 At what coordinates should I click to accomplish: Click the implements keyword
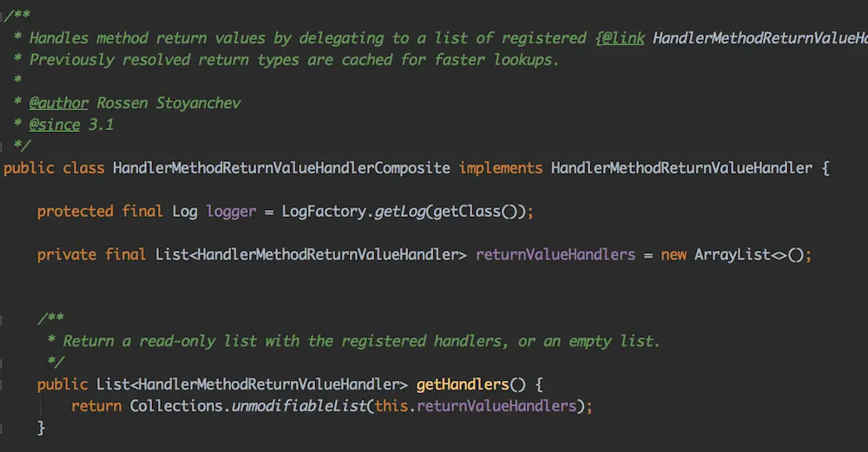pyautogui.click(x=501, y=168)
